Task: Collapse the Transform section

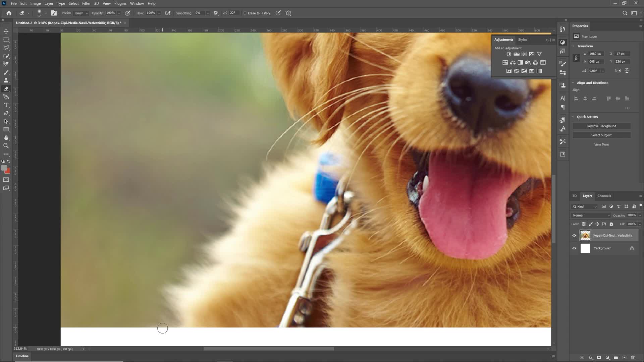Action: click(x=573, y=46)
